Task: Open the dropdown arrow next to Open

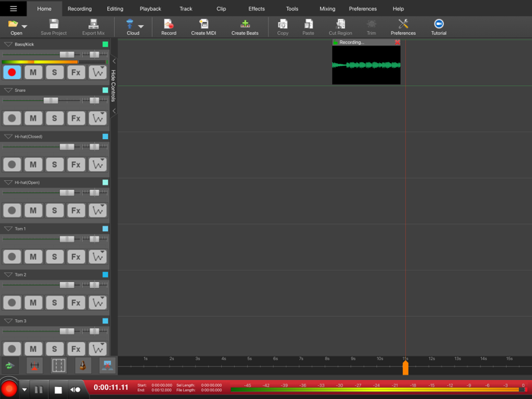Action: 24,26
